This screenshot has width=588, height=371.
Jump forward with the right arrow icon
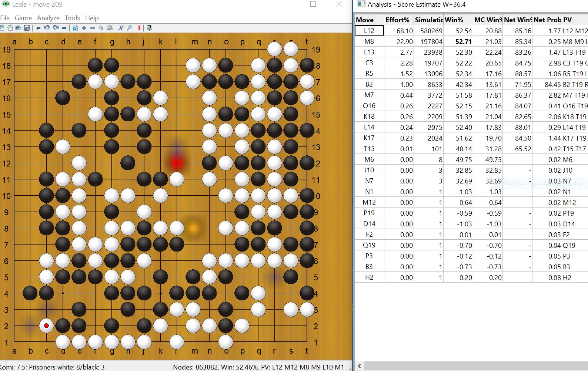(64, 28)
